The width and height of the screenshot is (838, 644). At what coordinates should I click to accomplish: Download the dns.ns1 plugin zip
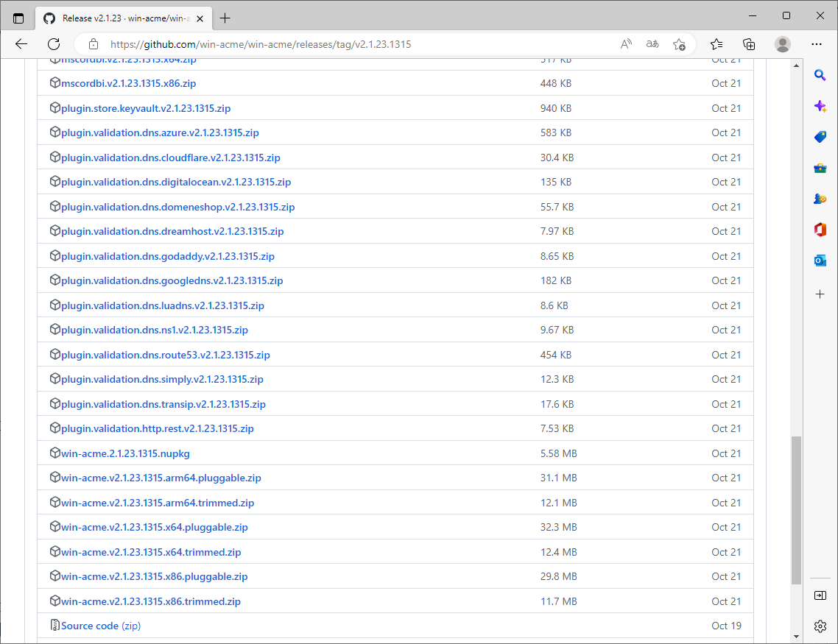pyautogui.click(x=155, y=330)
